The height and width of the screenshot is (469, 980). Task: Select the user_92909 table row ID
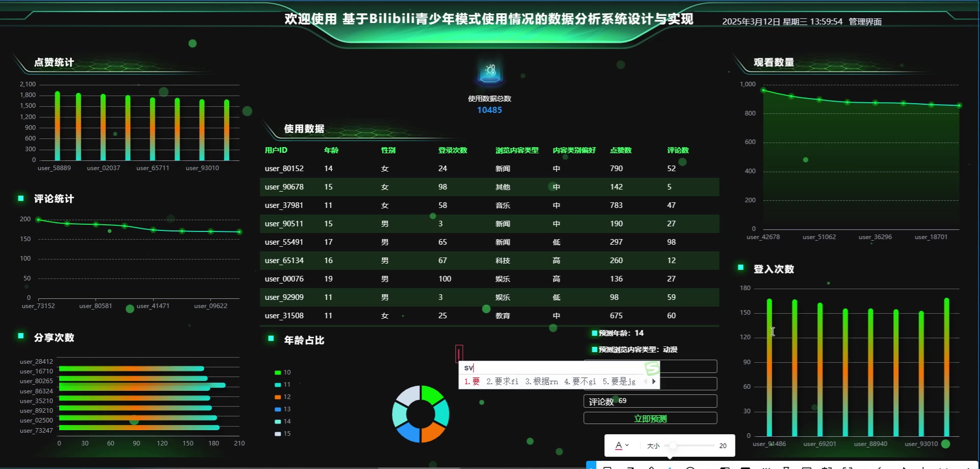(284, 297)
